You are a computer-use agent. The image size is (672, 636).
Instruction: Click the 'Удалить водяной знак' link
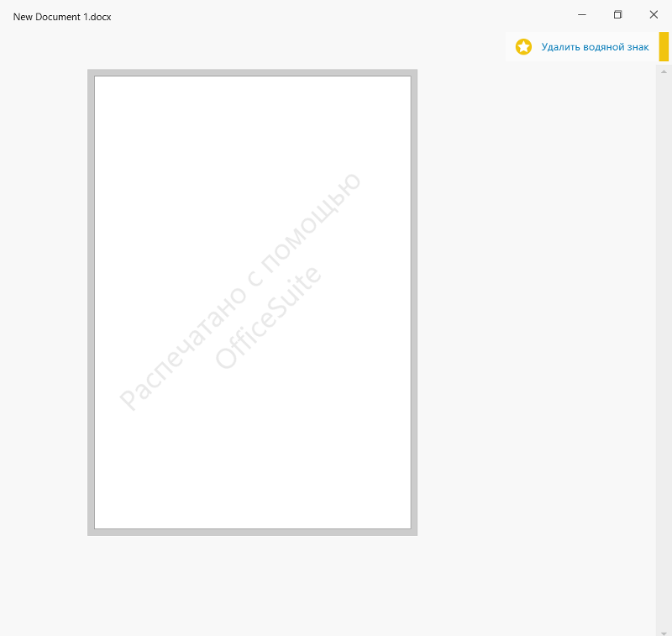[595, 47]
